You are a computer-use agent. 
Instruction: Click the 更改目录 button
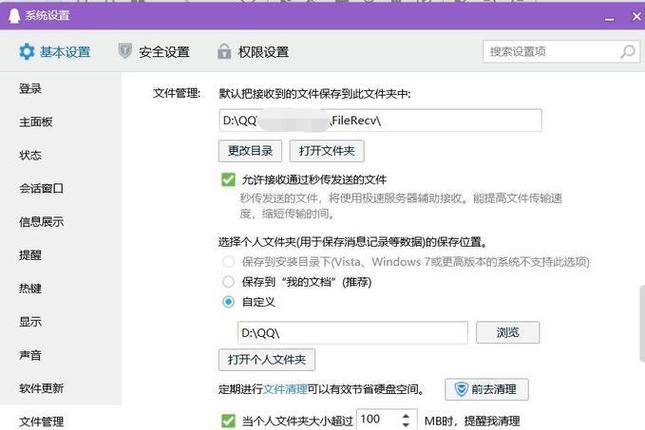(250, 151)
